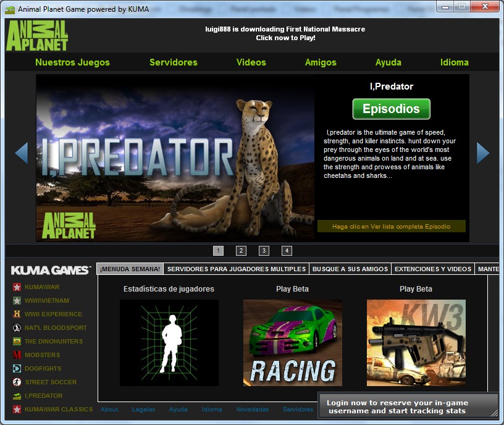504x425 pixels.
Task: Click the window title bar app icon
Action: (x=10, y=9)
